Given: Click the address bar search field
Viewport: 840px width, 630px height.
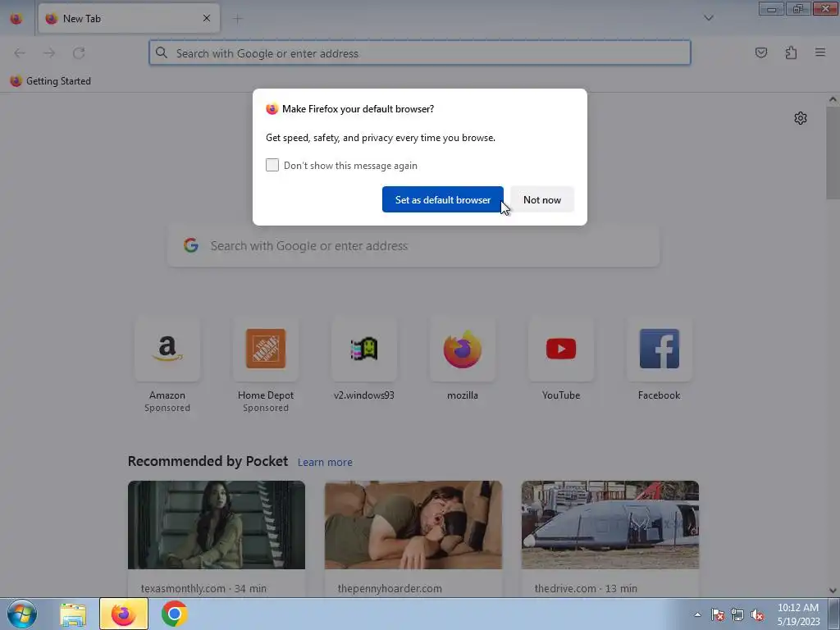Looking at the screenshot, I should 420,53.
